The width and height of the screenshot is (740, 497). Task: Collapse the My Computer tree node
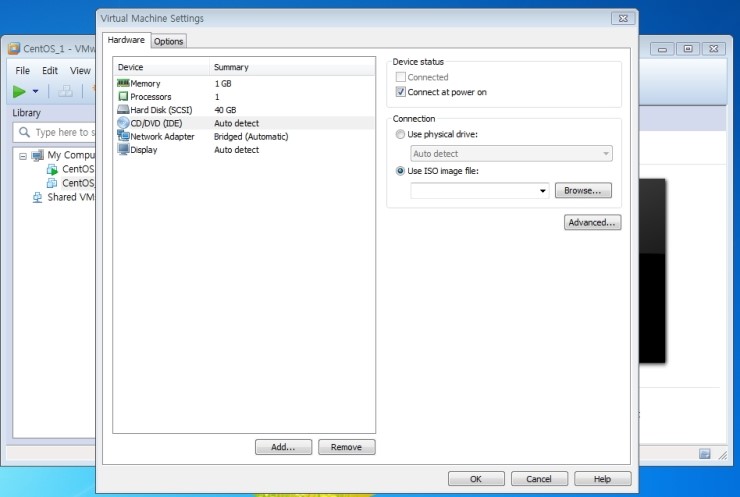[23, 156]
